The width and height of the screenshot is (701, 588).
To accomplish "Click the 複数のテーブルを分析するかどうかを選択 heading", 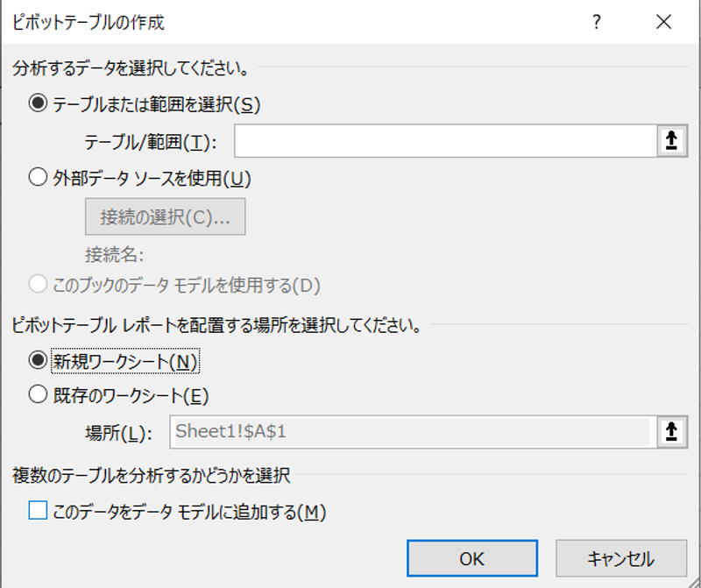I will point(151,477).
